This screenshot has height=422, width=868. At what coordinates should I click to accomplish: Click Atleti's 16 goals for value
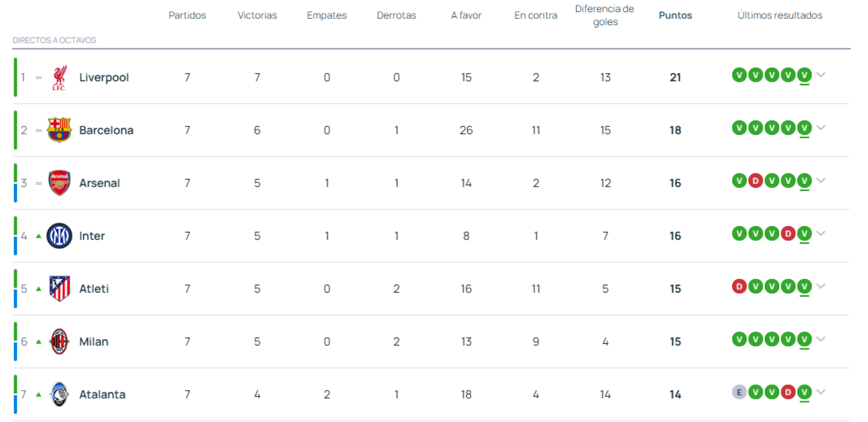pyautogui.click(x=466, y=289)
